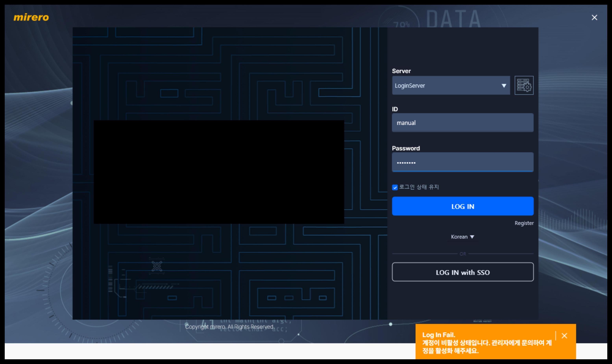The height and width of the screenshot is (364, 612).
Task: Click the Copyright mirero footer text
Action: (229, 327)
